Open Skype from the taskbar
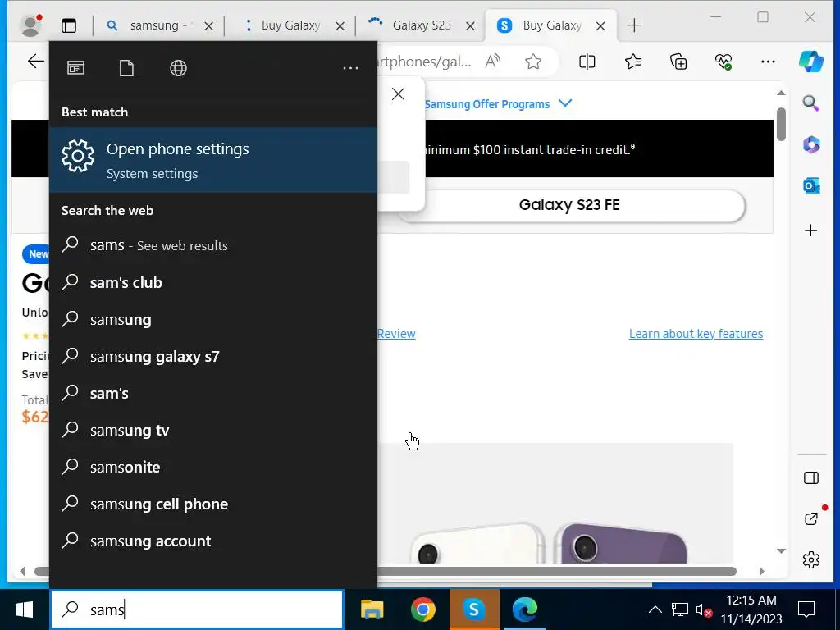The width and height of the screenshot is (840, 630). click(x=474, y=609)
